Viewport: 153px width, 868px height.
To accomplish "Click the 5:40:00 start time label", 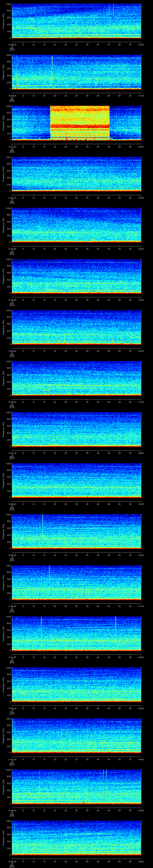I will coord(12,606).
